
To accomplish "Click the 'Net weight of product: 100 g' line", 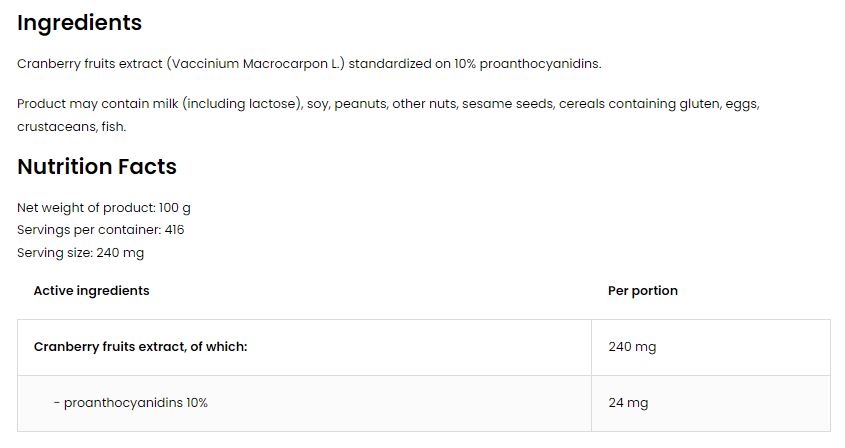I will [x=104, y=207].
